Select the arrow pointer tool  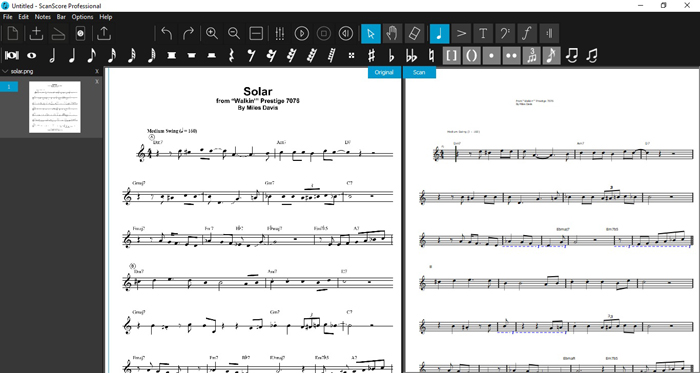point(371,33)
